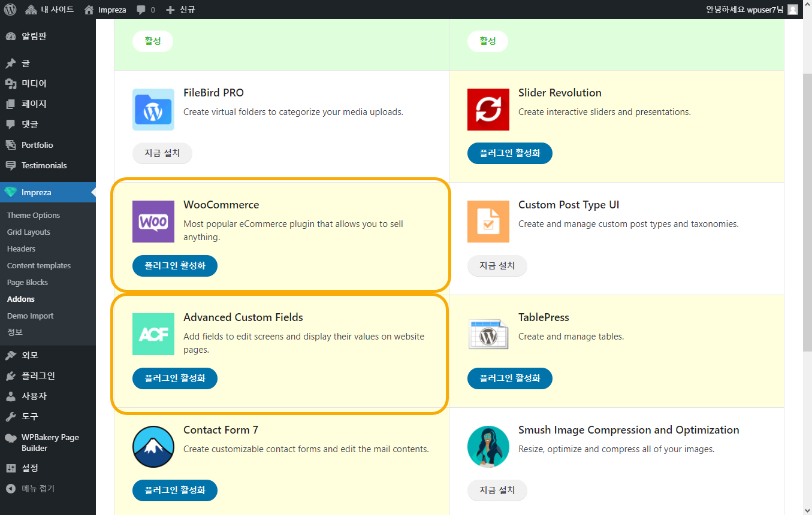Click the 'Create and manage tables.' description
The image size is (812, 515).
click(571, 337)
